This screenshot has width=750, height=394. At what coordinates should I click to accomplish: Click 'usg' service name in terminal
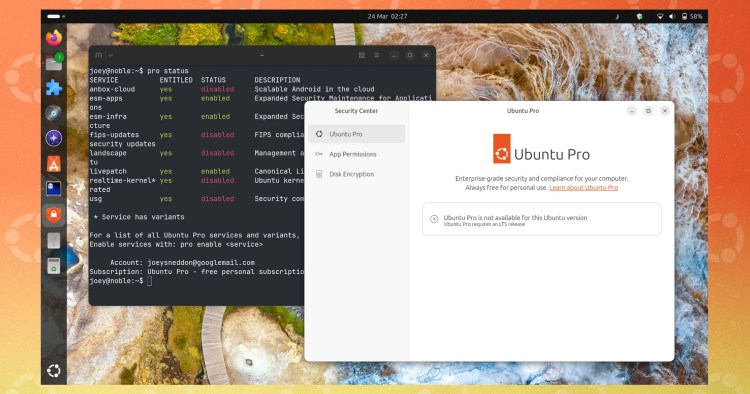pyautogui.click(x=96, y=198)
